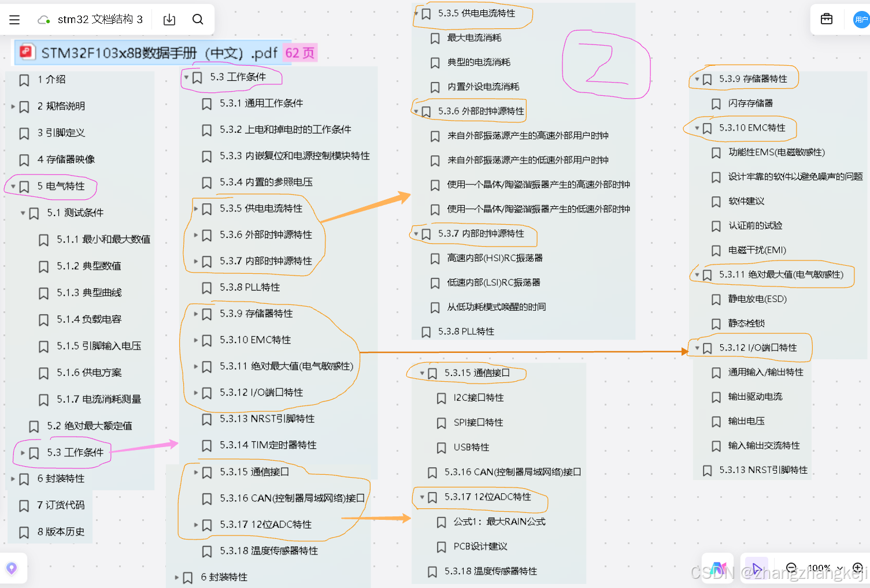The image size is (870, 588).
Task: Click the bookmark icon beside 最大电流消耗
Action: 435,38
